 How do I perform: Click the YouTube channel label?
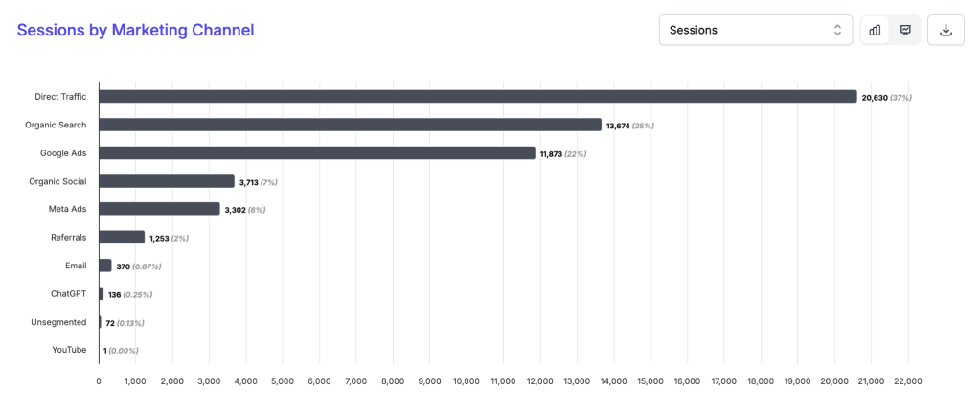(69, 350)
